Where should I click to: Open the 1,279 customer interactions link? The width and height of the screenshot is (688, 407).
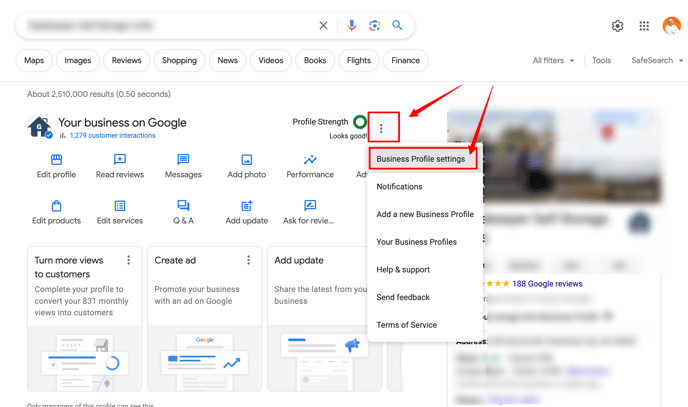(x=112, y=136)
